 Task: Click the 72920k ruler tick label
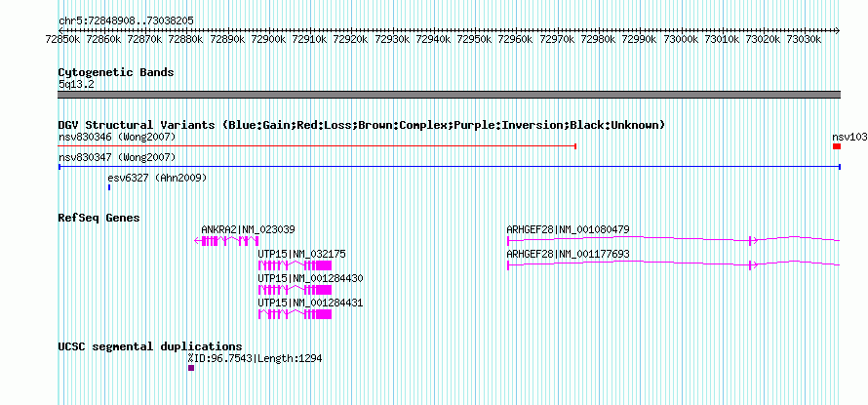point(350,39)
